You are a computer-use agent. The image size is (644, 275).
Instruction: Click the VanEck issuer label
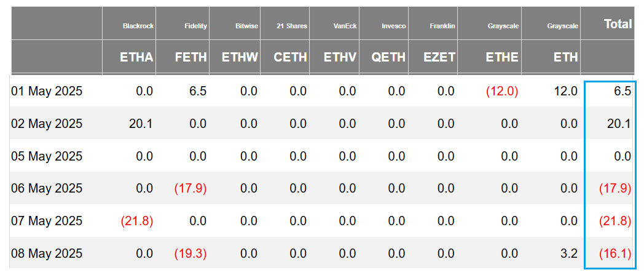(345, 26)
